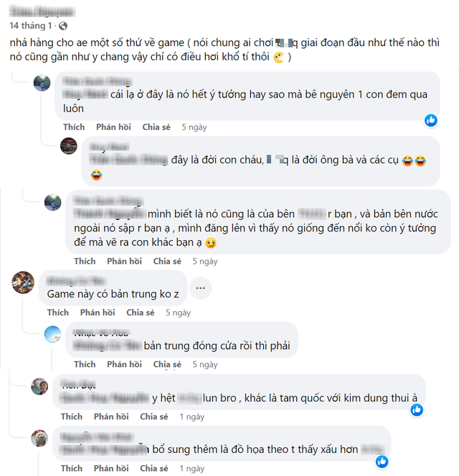Reply to the "Game này có bản trung ko z" comment
The height and width of the screenshot is (476, 459).
coord(98,313)
